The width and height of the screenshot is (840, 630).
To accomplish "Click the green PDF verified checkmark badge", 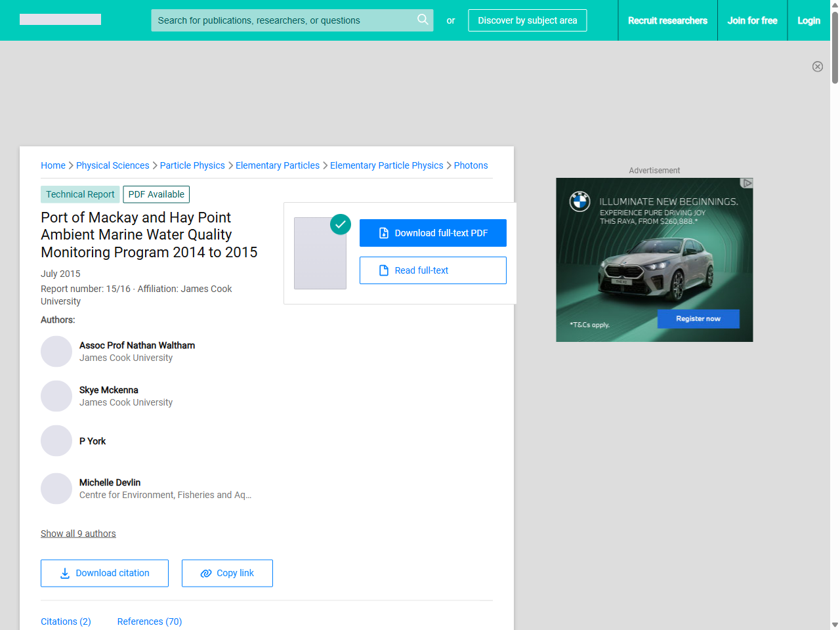I will (340, 224).
